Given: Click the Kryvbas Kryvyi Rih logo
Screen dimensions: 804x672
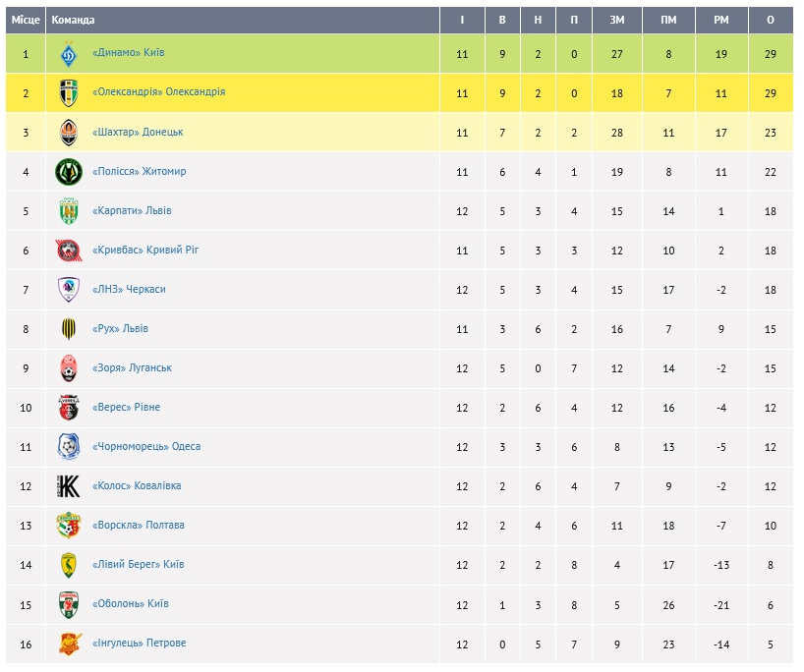Looking at the screenshot, I should [x=68, y=251].
